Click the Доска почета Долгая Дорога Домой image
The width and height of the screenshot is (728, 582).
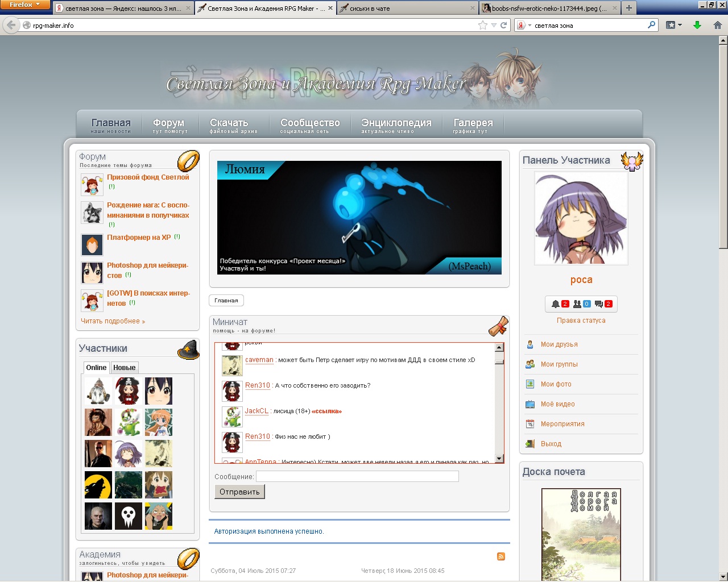click(x=581, y=535)
